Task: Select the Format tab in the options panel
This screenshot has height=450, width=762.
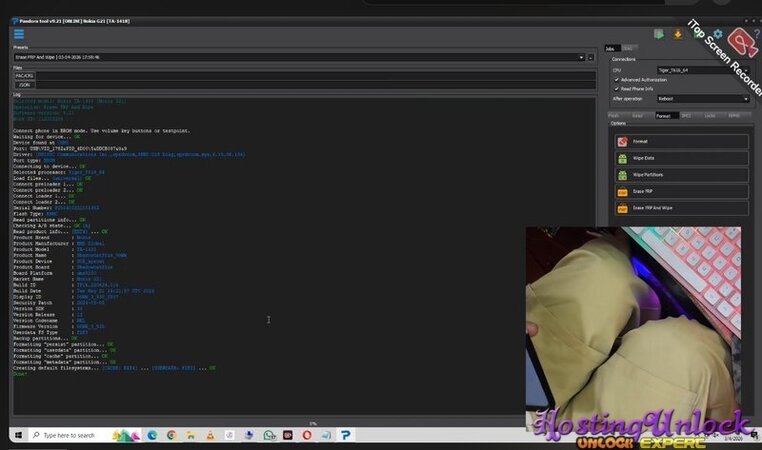Action: point(663,116)
